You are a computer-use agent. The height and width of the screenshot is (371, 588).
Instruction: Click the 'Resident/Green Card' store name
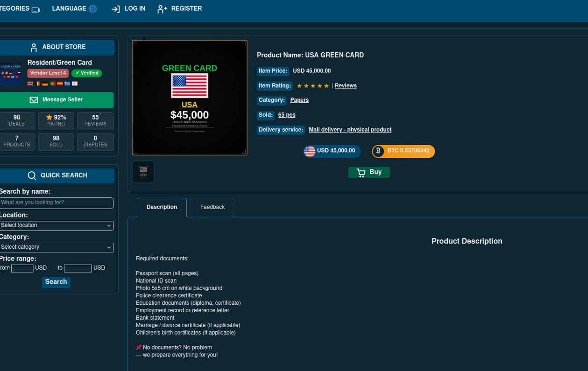(60, 63)
